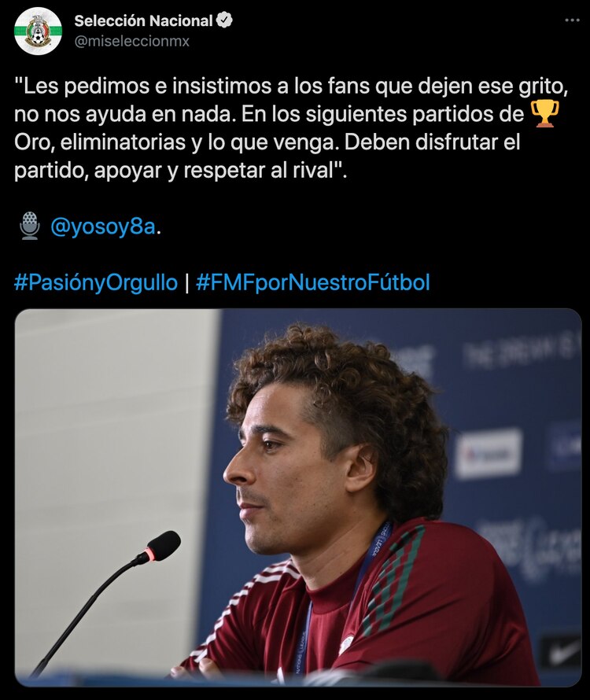Click the verified badge next to Selección Nacional

tap(224, 20)
